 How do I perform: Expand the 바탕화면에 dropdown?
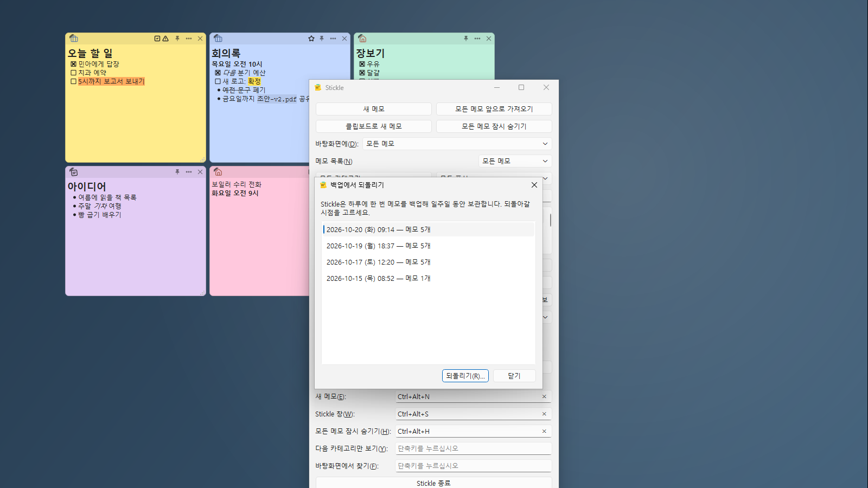point(457,144)
